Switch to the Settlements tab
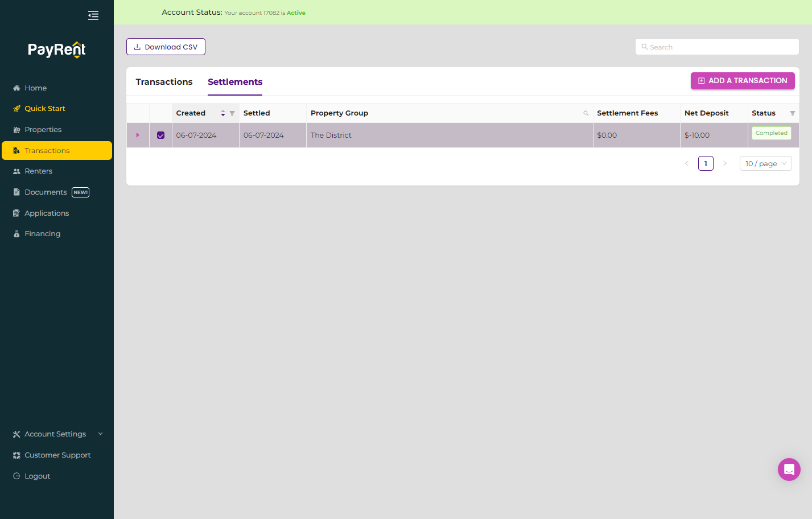The width and height of the screenshot is (812, 519). (x=235, y=82)
